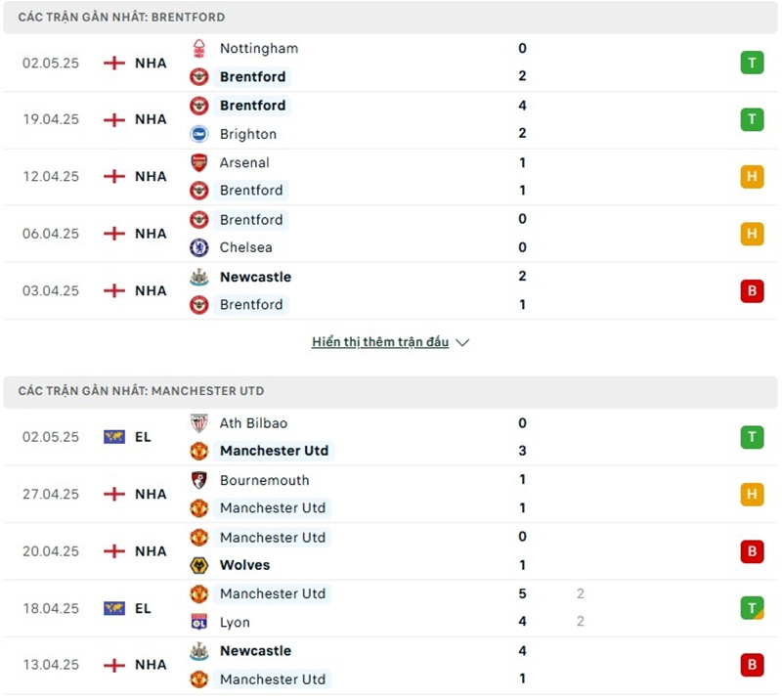Click the Lyon club crest
The height and width of the screenshot is (700, 782).
(x=197, y=622)
